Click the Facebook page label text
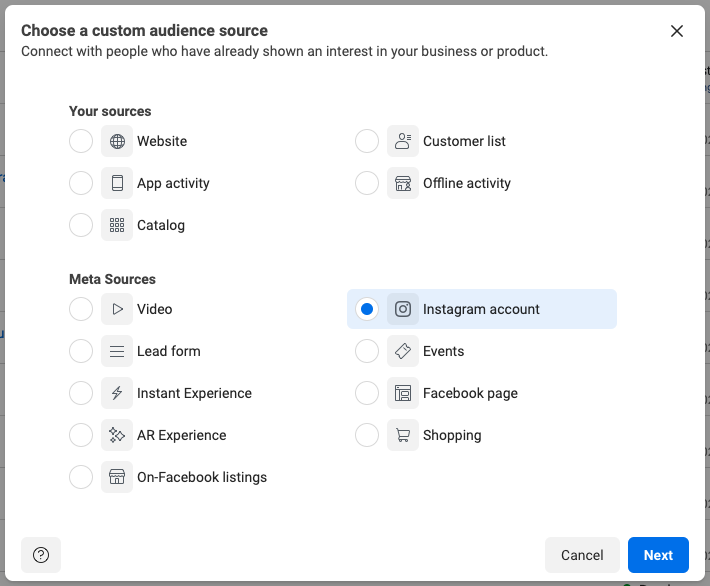 pyautogui.click(x=470, y=394)
